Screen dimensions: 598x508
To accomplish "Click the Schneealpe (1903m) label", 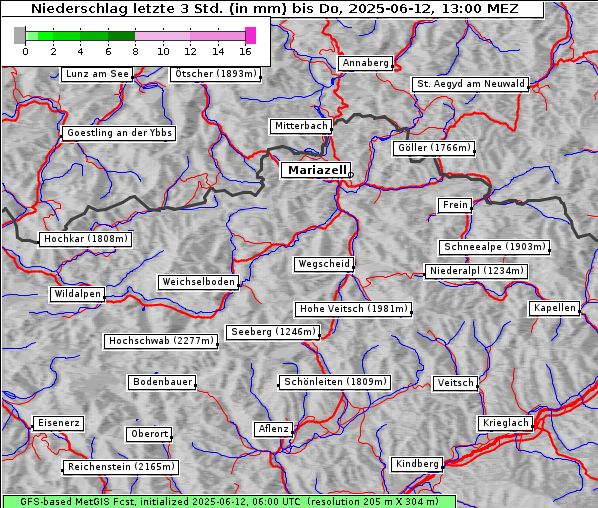I will tap(495, 247).
